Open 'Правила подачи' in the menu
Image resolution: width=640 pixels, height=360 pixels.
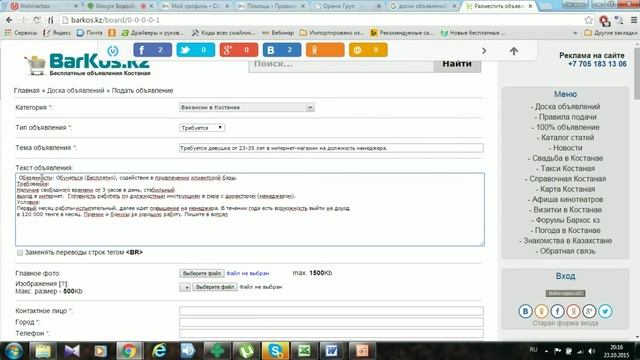click(x=567, y=117)
